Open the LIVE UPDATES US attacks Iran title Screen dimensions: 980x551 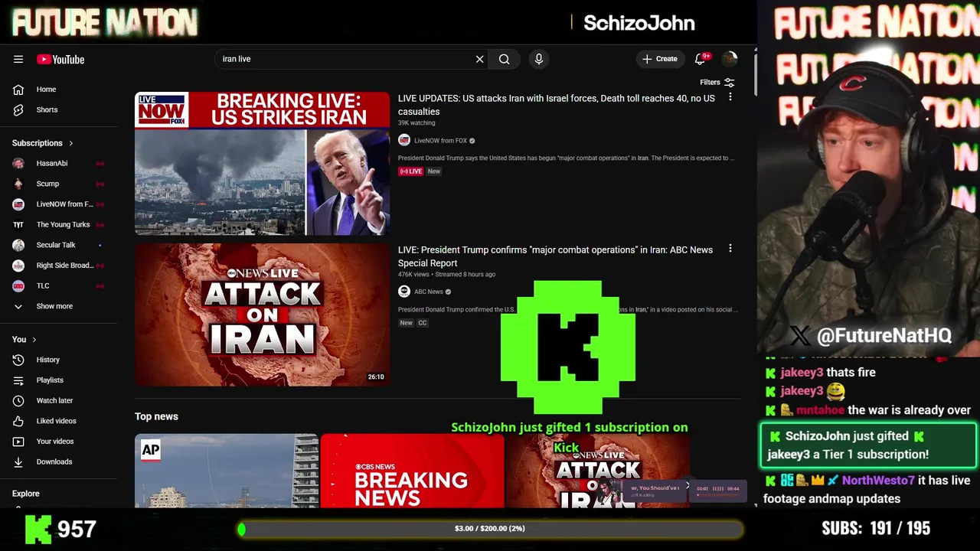coord(557,105)
